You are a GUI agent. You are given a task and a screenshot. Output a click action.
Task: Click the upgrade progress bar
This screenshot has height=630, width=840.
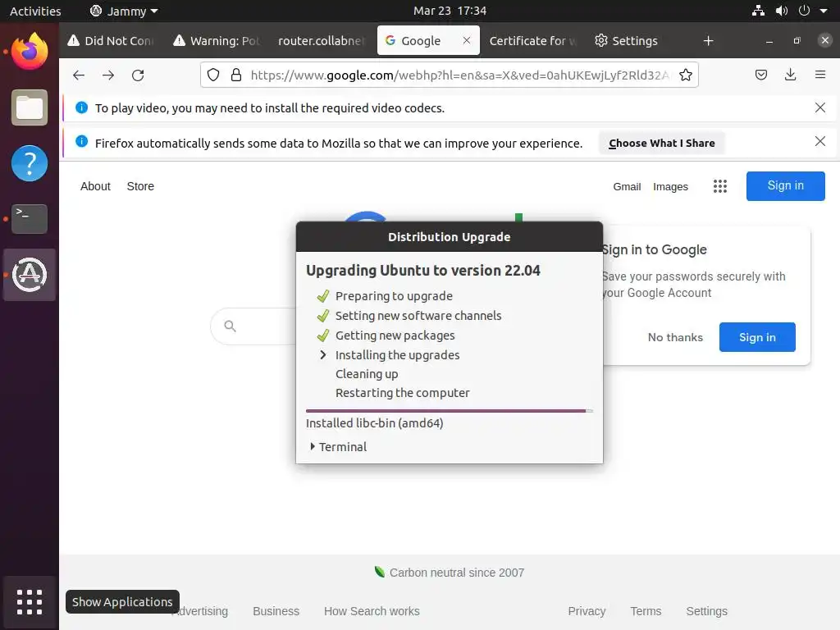[x=449, y=411]
